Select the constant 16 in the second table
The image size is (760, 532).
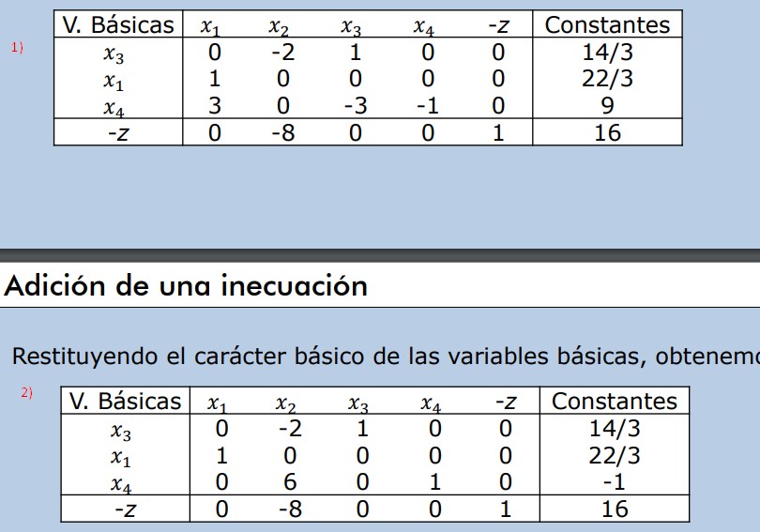[614, 509]
